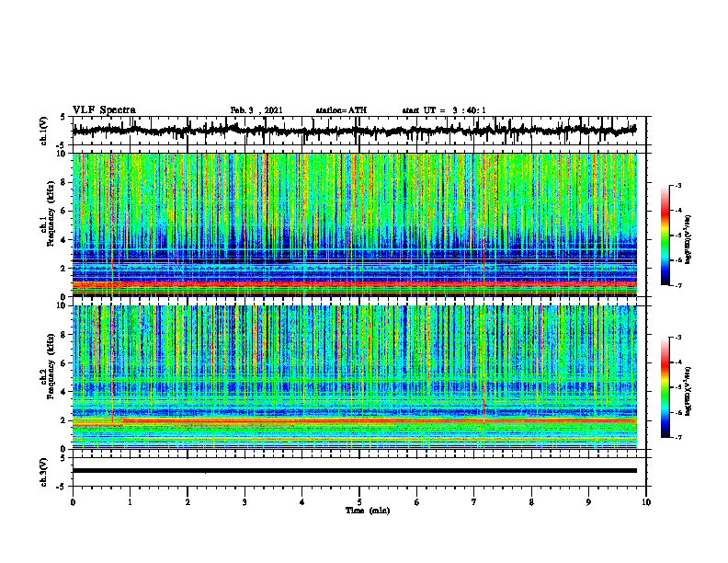Click the '-7' label on the ch.2 color scale

(677, 437)
